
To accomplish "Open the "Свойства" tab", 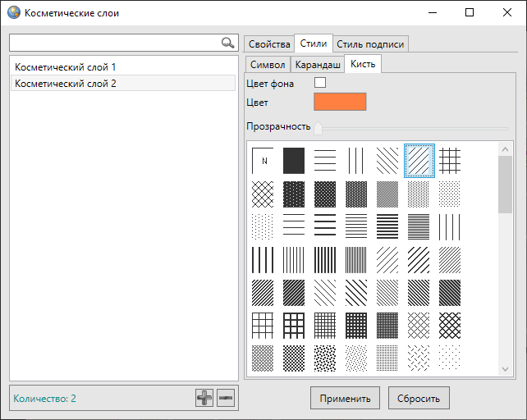I will 269,44.
